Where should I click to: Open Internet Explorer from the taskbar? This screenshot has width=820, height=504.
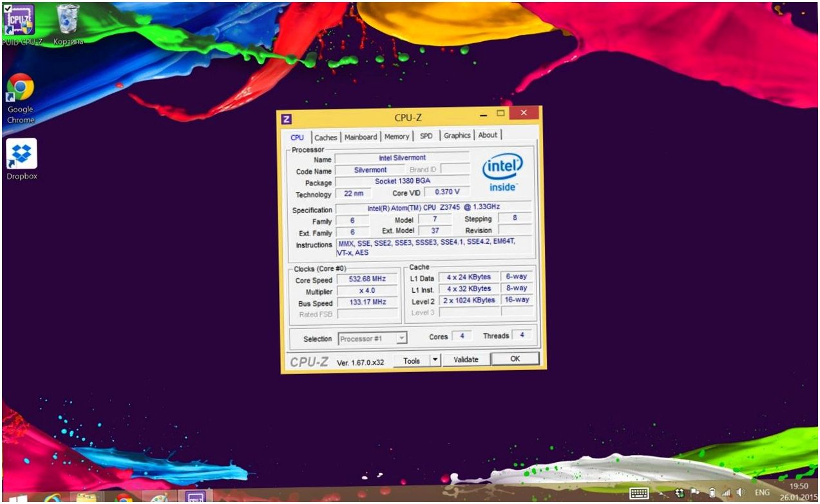tap(52, 498)
